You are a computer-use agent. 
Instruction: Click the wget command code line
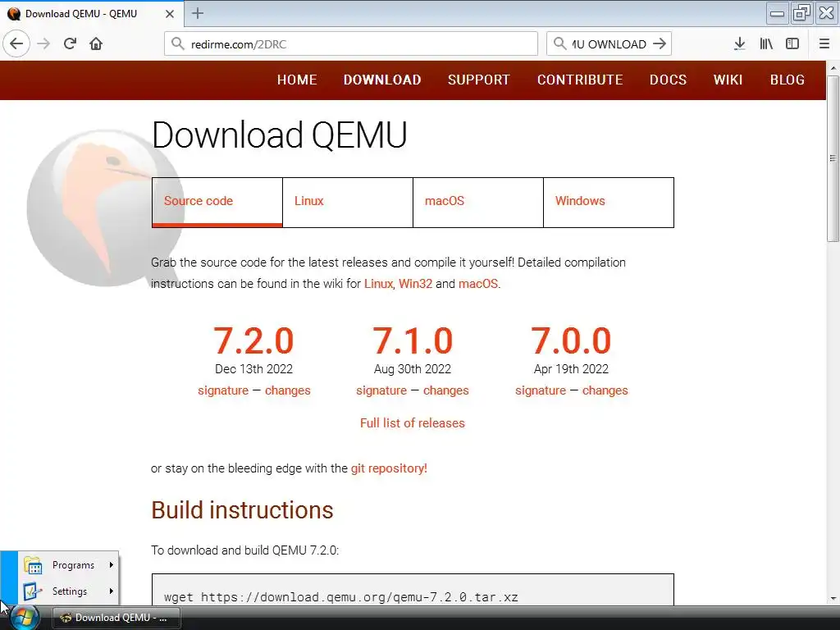point(341,597)
